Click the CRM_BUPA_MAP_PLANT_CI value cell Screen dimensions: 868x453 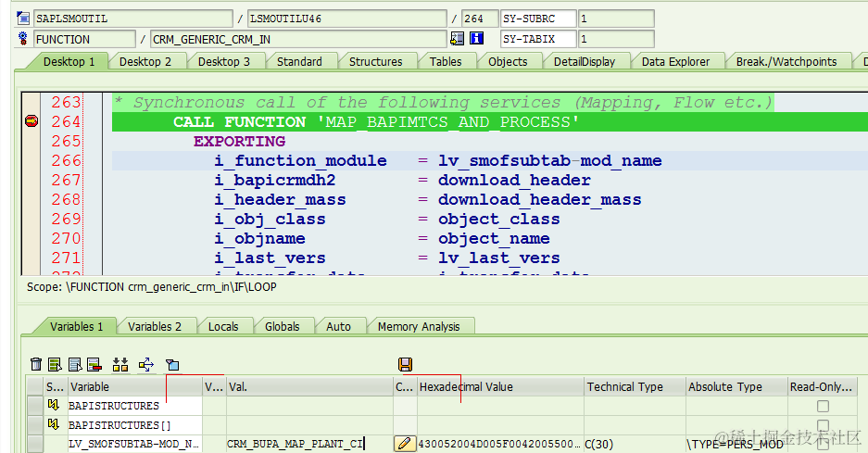pyautogui.click(x=310, y=444)
